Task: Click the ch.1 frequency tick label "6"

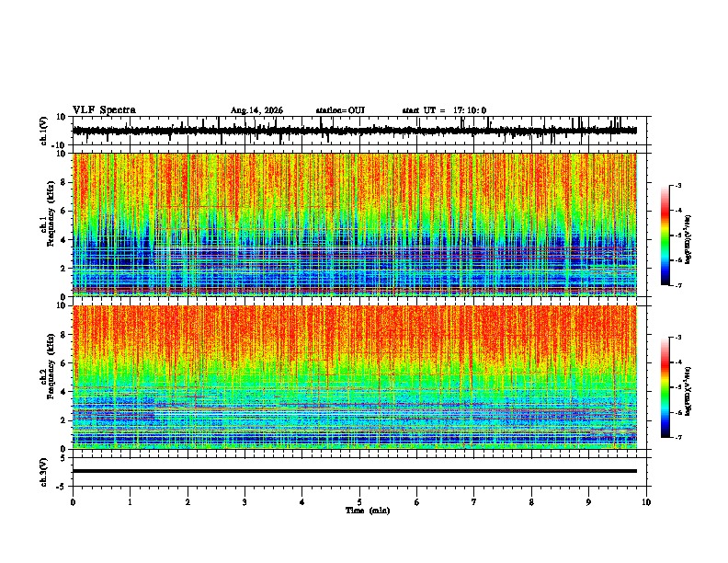Action: pyautogui.click(x=63, y=211)
